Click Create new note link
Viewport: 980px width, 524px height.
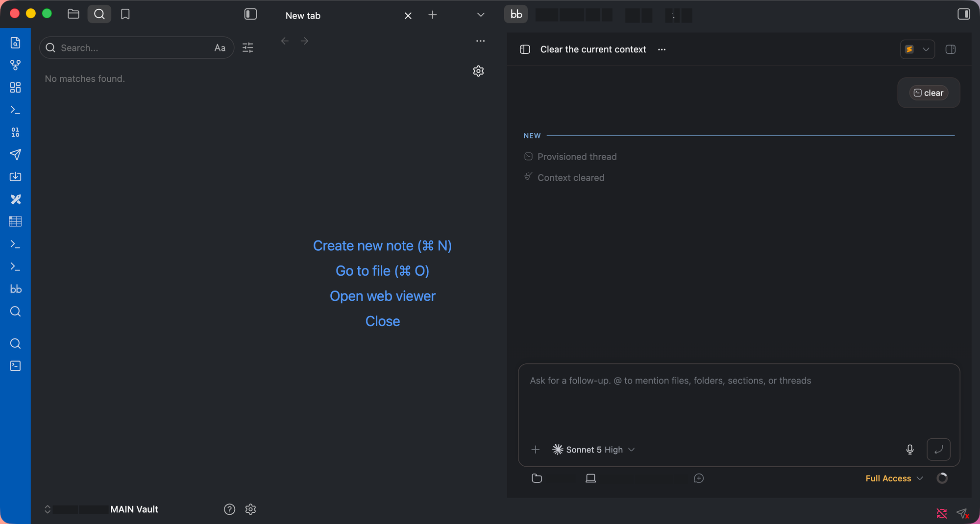tap(382, 246)
